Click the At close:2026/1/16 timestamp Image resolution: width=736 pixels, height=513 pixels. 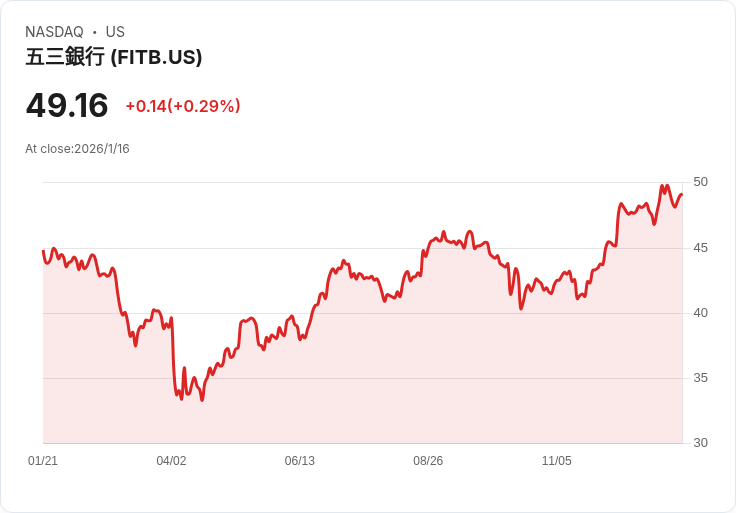[x=77, y=149]
